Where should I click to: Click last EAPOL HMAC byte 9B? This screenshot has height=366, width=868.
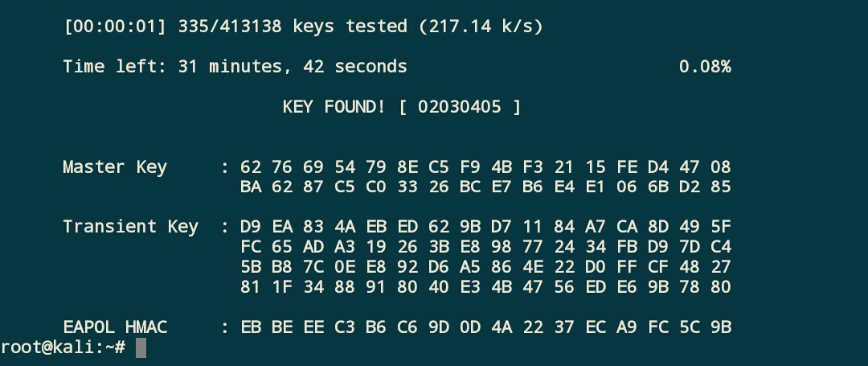pyautogui.click(x=721, y=327)
